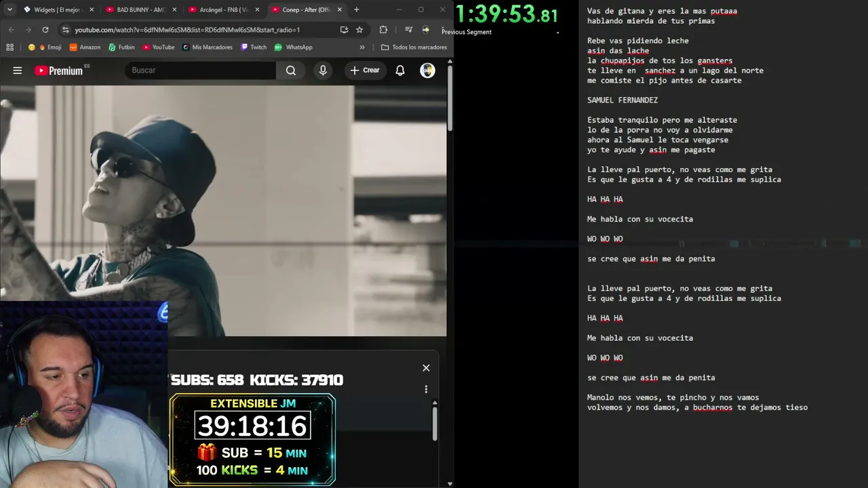Open the Crear menu button

click(365, 70)
